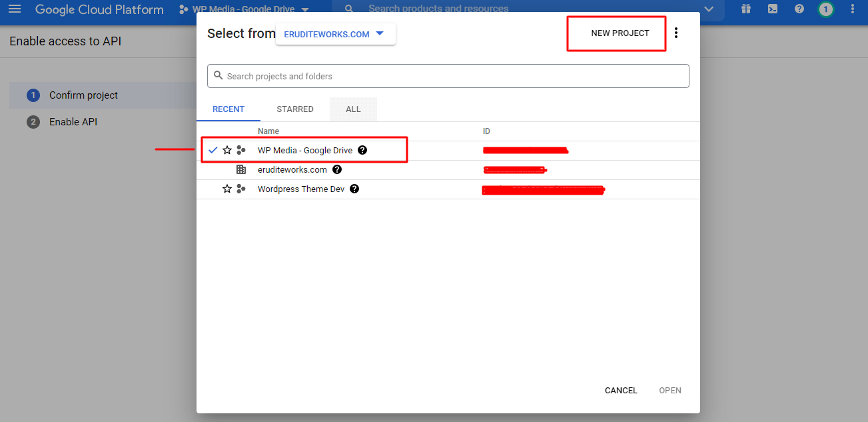Select the eruditeworks.com organization row
The image size is (868, 422).
coord(448,169)
